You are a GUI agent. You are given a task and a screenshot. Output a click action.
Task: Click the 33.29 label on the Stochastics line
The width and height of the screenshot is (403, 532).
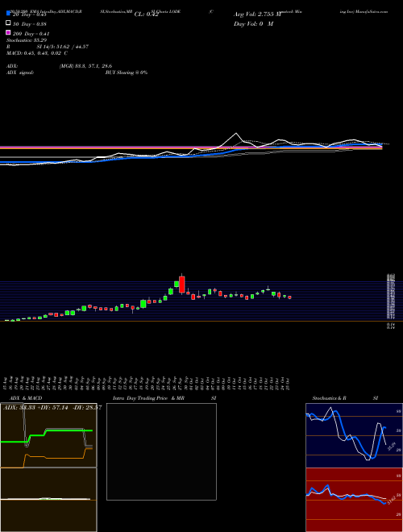click(x=392, y=446)
